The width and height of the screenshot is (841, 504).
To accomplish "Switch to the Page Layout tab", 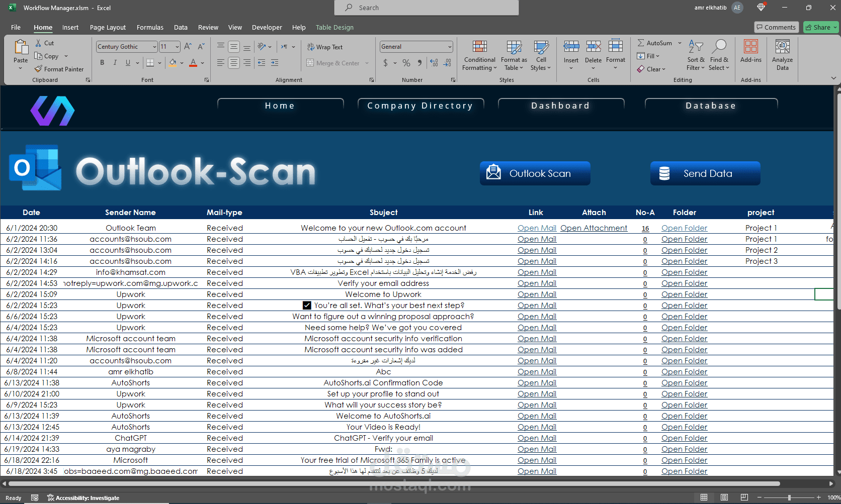I will click(108, 27).
